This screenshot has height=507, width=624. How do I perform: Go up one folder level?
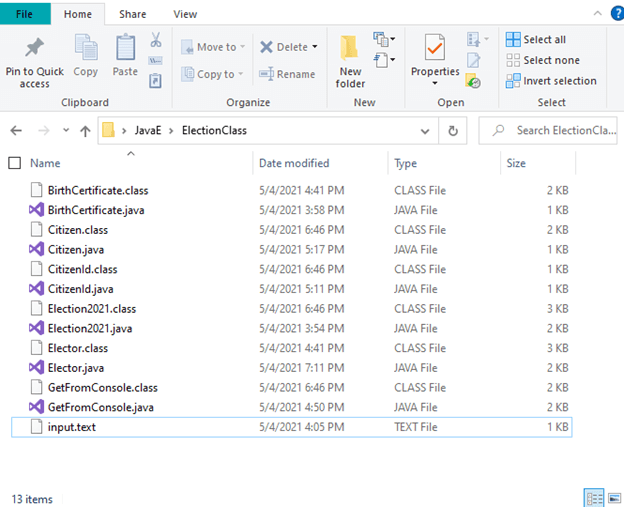pos(85,131)
